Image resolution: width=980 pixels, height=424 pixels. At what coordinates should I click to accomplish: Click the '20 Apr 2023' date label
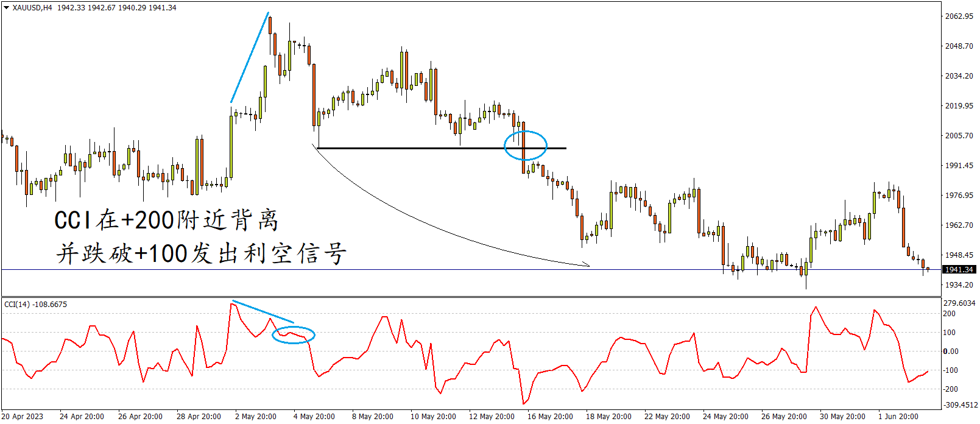click(23, 417)
